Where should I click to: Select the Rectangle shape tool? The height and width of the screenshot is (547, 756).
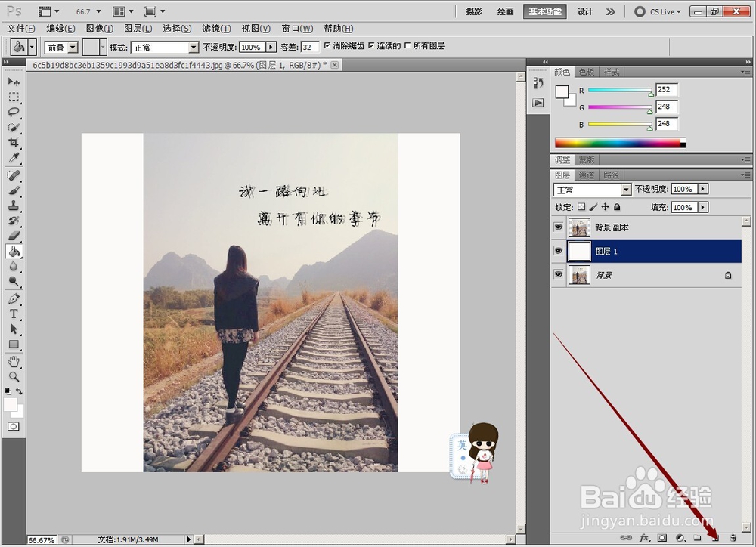click(x=14, y=345)
